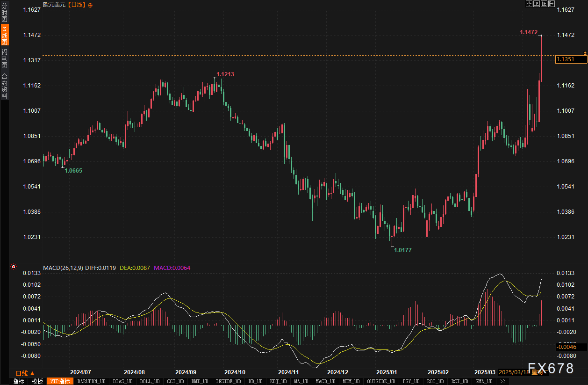Switch to 闪电图 view in sidebar
Viewport: 588px width, 385px height.
click(5, 58)
